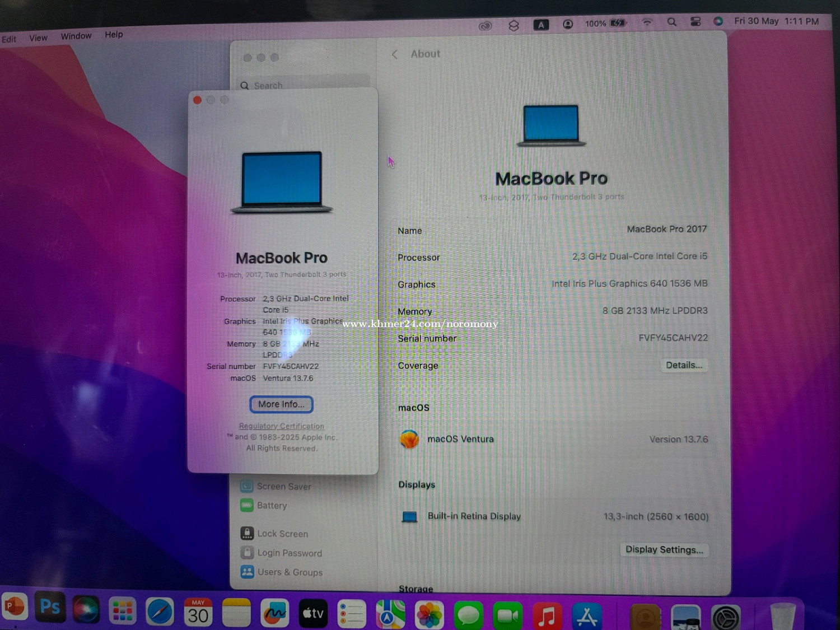
Task: Select Screen Saver in Settings sidebar
Action: (x=276, y=487)
